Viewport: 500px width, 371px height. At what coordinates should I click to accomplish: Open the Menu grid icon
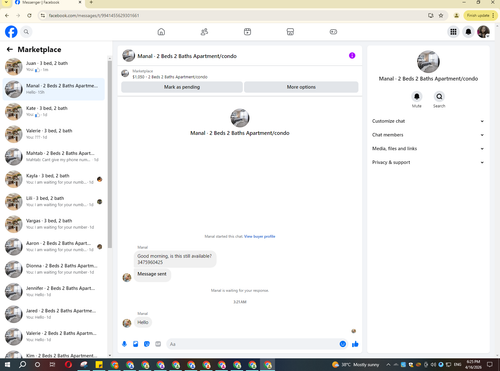point(453,32)
